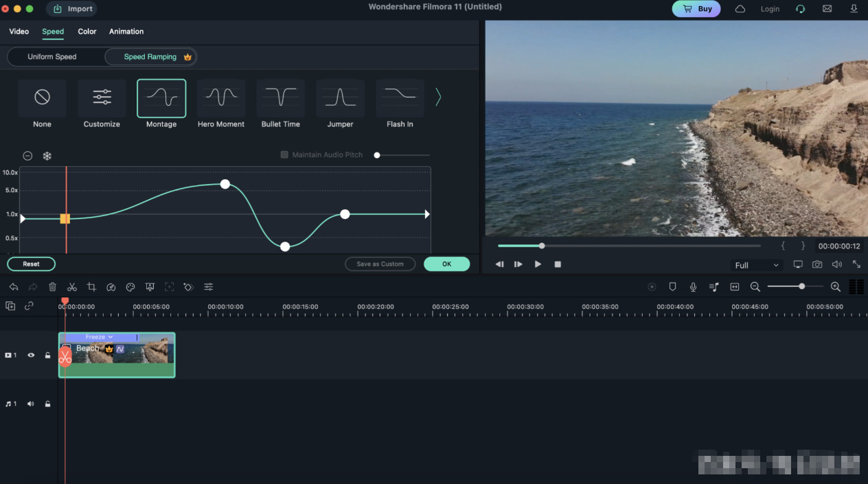This screenshot has width=868, height=484.
Task: Open the Full preview quality dropdown
Action: 757,265
